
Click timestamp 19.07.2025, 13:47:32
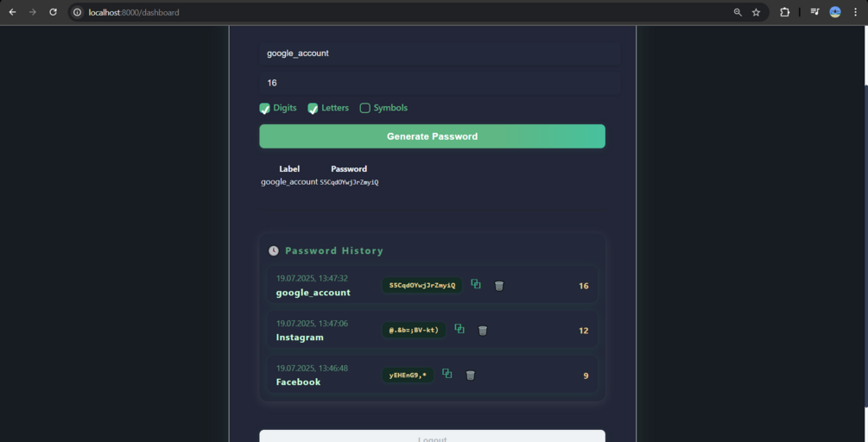pyautogui.click(x=312, y=278)
